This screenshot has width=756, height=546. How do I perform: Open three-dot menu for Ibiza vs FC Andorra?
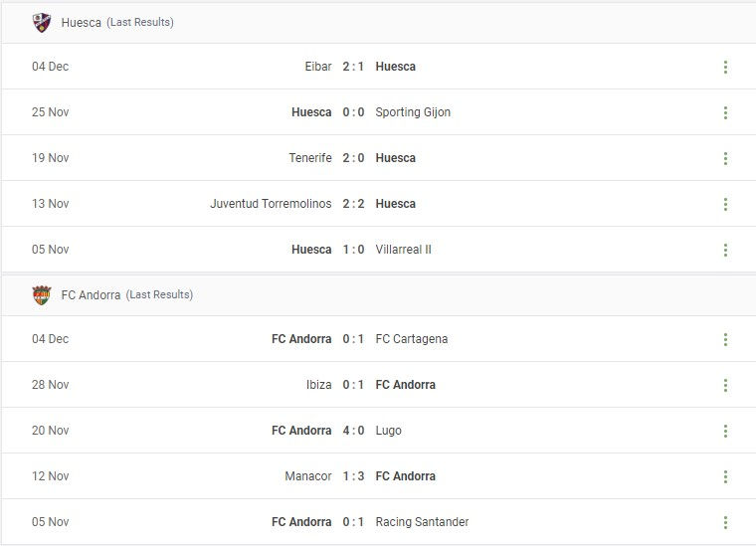tap(725, 385)
